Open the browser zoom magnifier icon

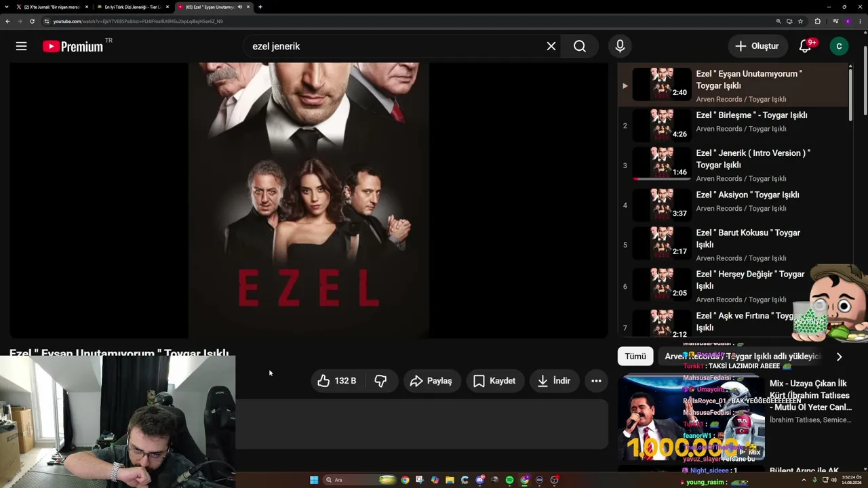point(778,21)
